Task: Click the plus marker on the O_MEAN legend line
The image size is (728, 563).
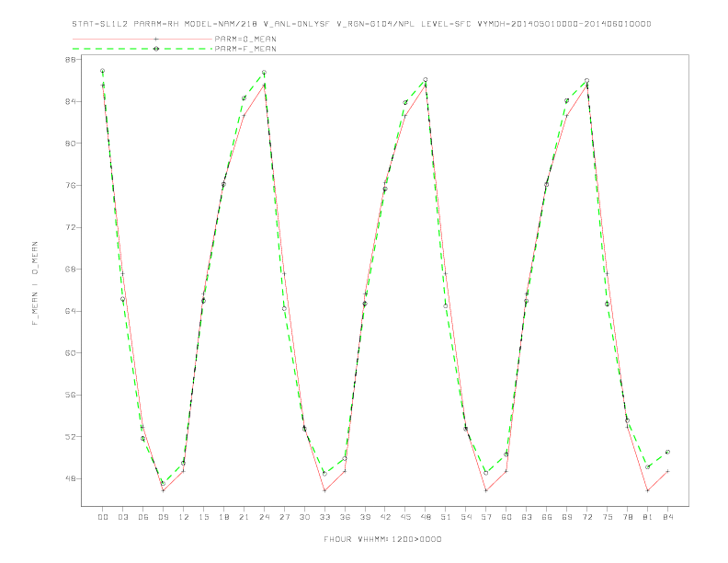Action: [156, 39]
